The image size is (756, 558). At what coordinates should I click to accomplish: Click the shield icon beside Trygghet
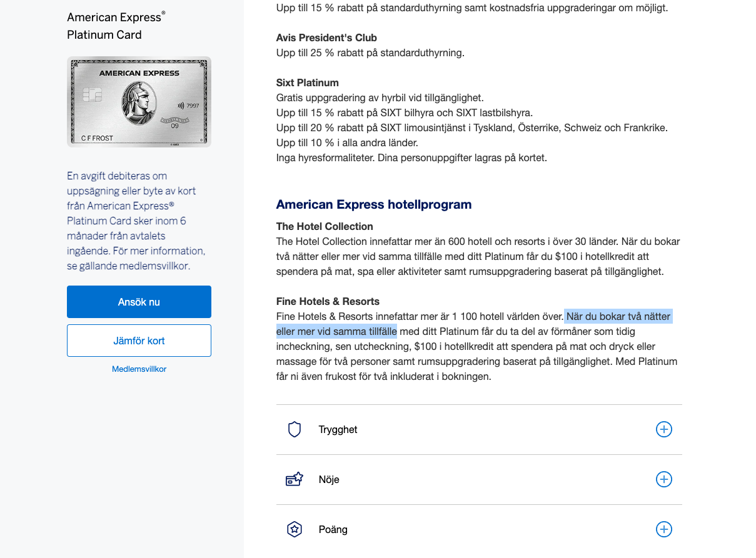point(294,429)
